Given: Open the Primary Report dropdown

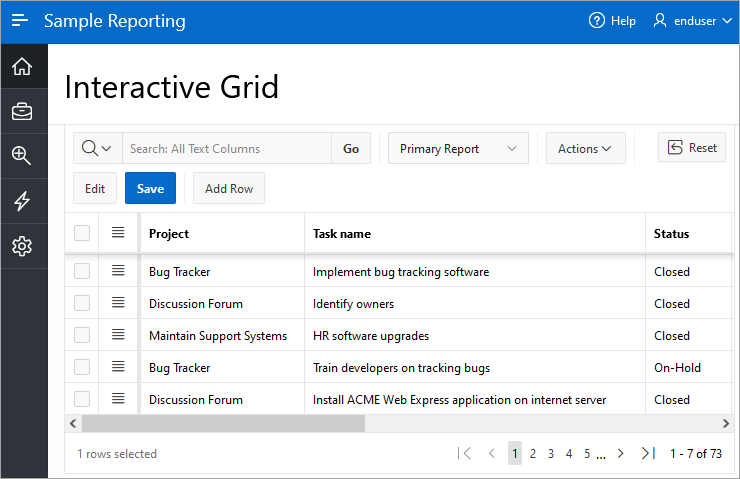Looking at the screenshot, I should coord(458,149).
